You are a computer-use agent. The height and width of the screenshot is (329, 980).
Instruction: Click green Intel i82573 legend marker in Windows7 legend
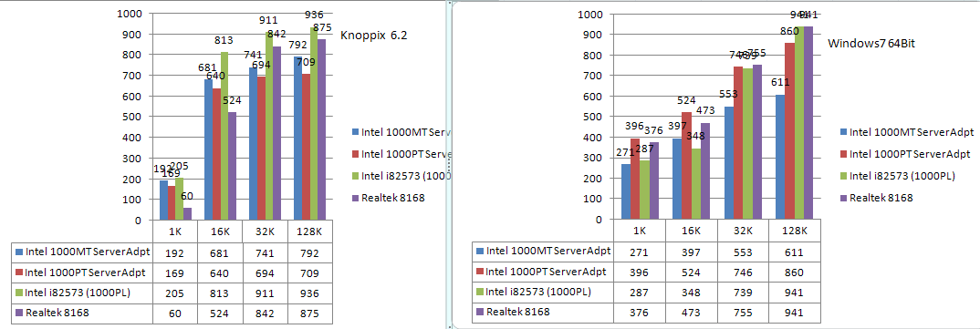click(x=844, y=175)
